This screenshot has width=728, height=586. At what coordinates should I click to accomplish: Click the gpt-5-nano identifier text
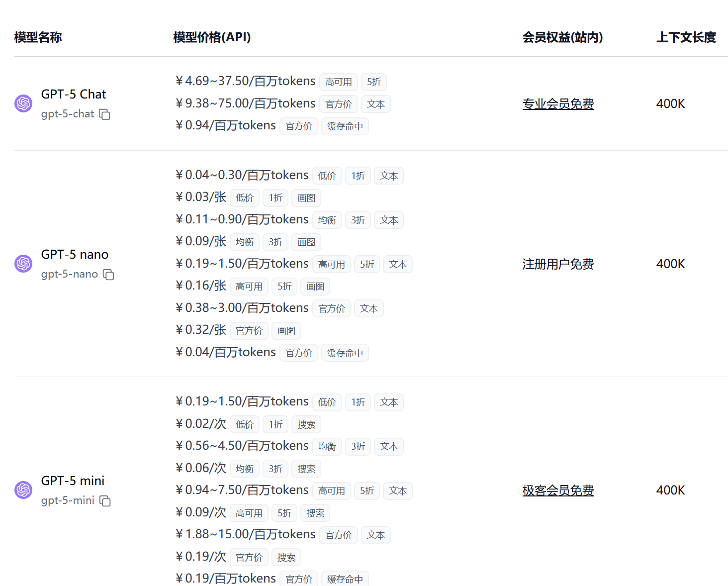click(70, 274)
